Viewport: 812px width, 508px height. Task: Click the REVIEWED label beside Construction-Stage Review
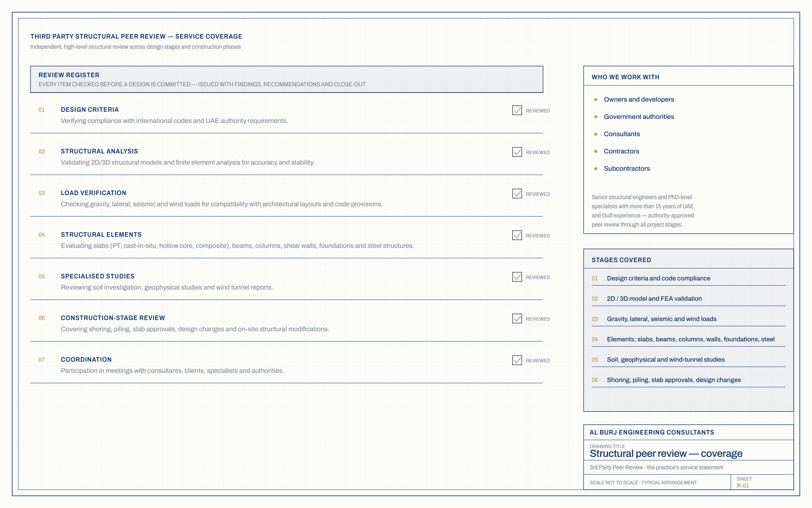[x=538, y=319]
